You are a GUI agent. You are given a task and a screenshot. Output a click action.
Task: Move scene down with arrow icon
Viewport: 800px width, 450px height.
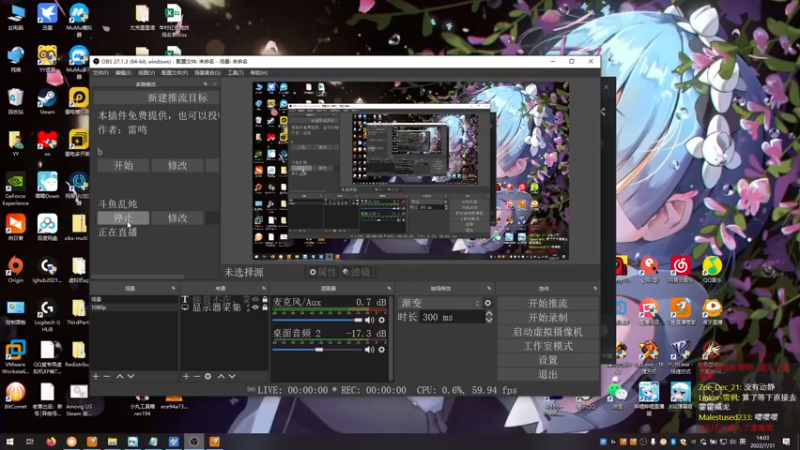coord(131,376)
